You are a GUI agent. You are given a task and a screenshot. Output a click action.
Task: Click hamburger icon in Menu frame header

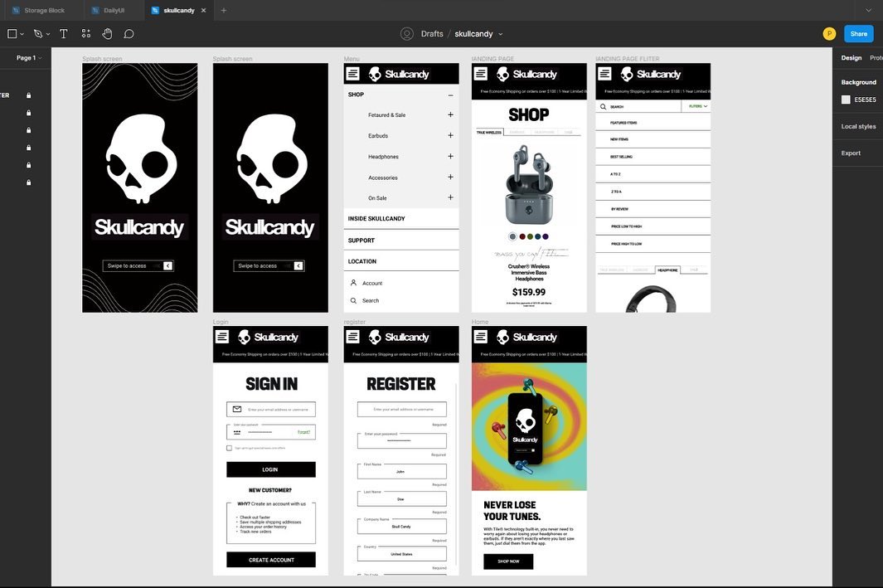(353, 73)
